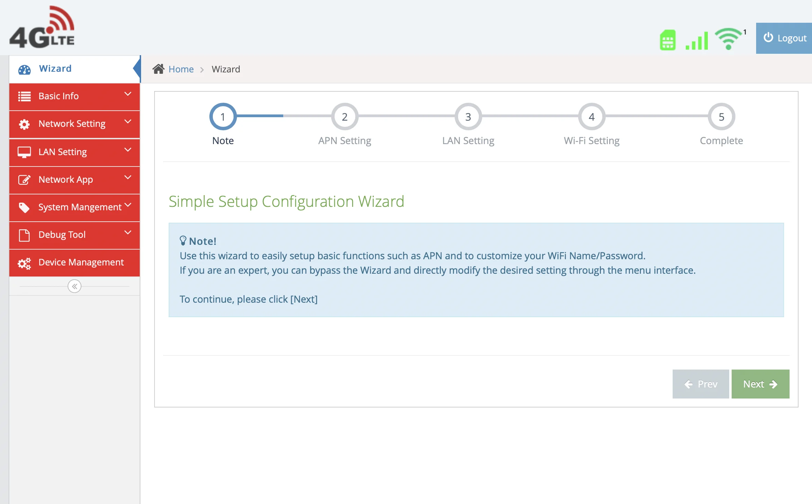Screen dimensions: 812x504
Task: Collapse the sidebar with double-arrow icon
Action: (75, 286)
